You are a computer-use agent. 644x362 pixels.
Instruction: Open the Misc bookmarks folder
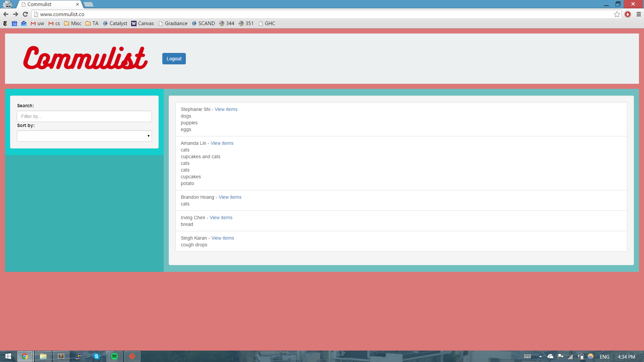pos(73,23)
